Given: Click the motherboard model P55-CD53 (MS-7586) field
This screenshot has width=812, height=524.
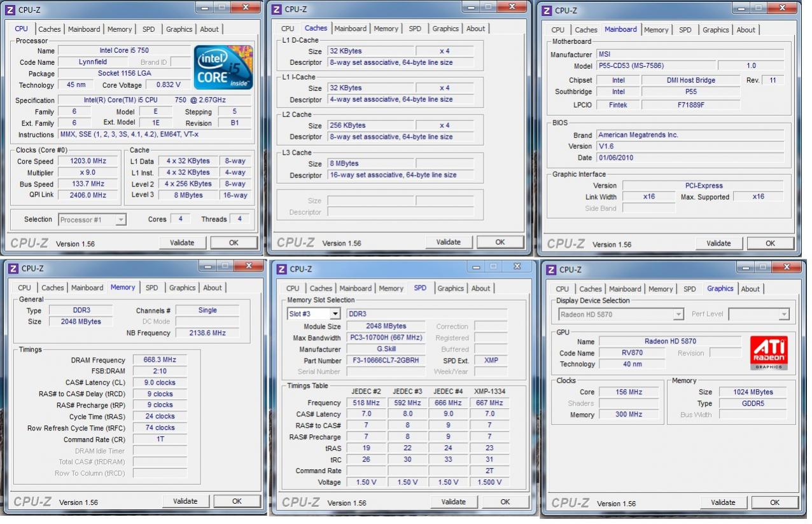Looking at the screenshot, I should tap(655, 65).
